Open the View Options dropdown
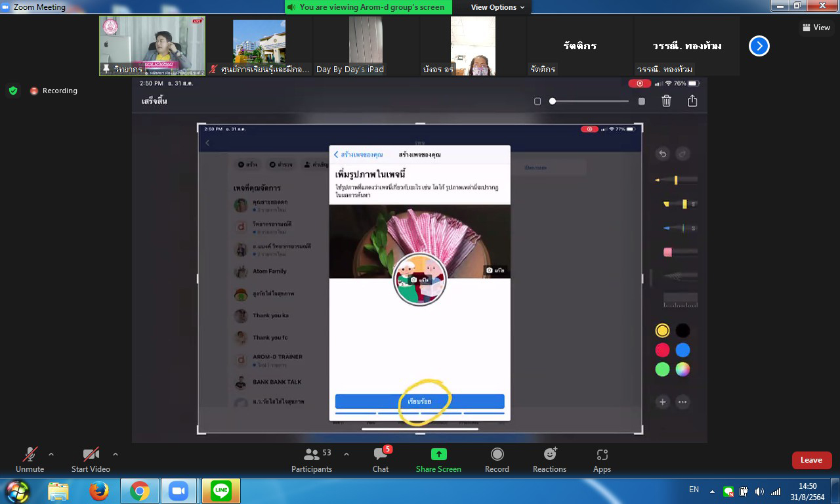This screenshot has height=504, width=840. [497, 7]
